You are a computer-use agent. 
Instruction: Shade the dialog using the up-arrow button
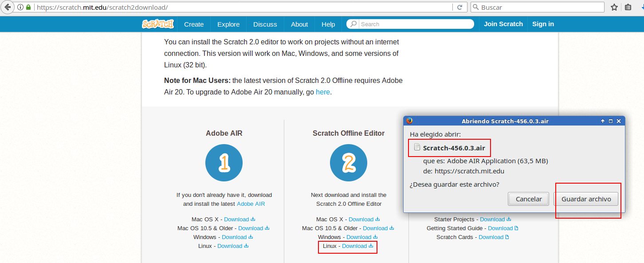point(603,121)
